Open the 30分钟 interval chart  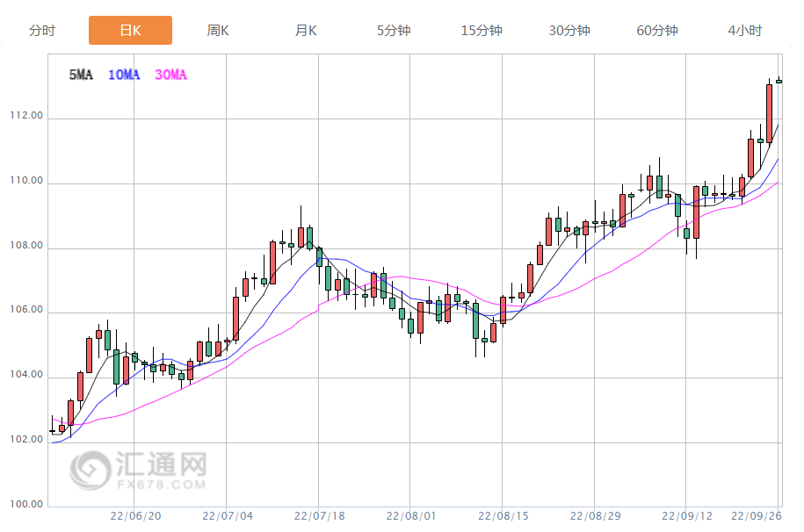coord(569,31)
